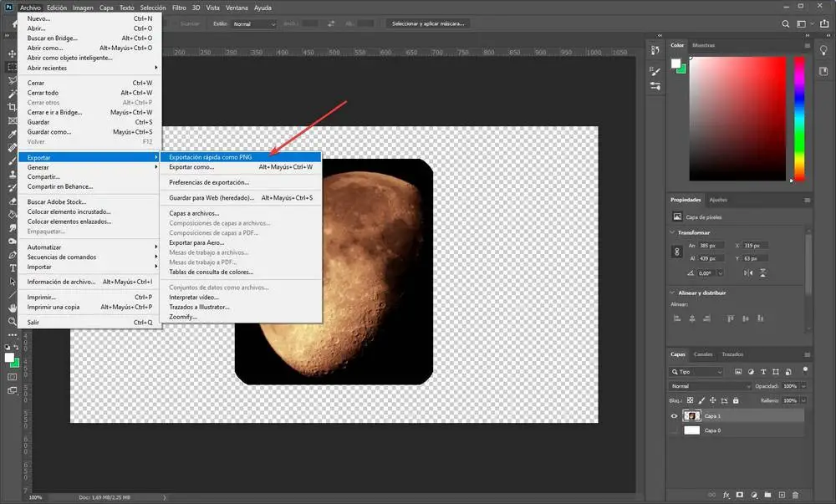Click Seleccionar y aplicar máscara button
The width and height of the screenshot is (836, 504).
[429, 23]
